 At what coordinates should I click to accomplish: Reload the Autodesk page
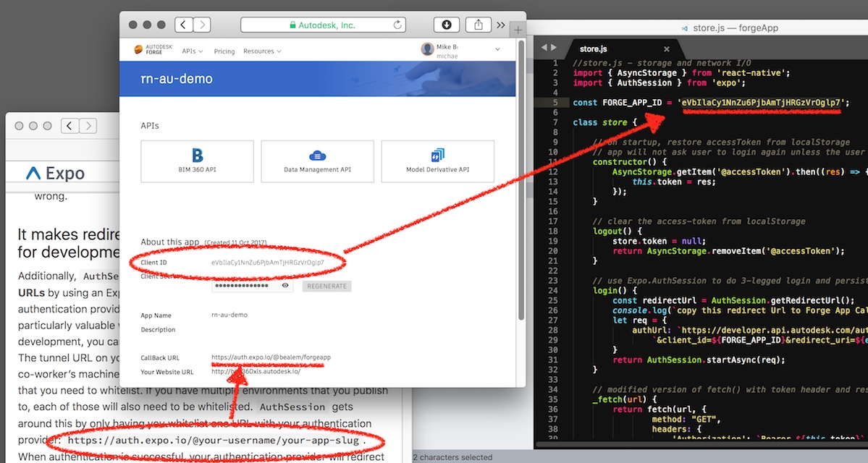tap(397, 25)
